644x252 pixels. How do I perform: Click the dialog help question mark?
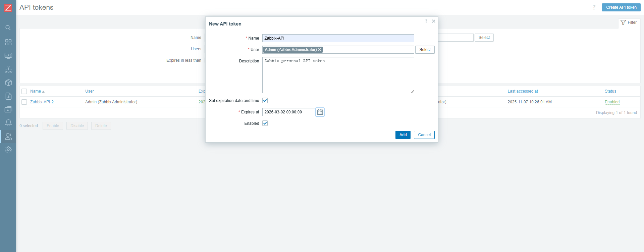(426, 21)
